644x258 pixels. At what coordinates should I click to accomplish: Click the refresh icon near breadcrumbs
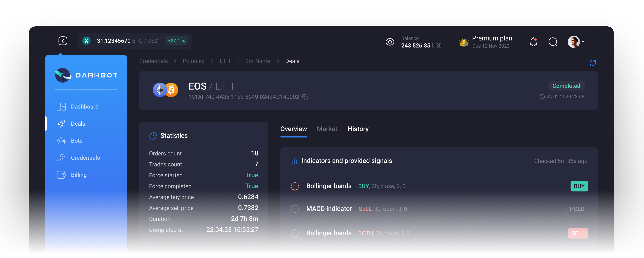pos(593,62)
